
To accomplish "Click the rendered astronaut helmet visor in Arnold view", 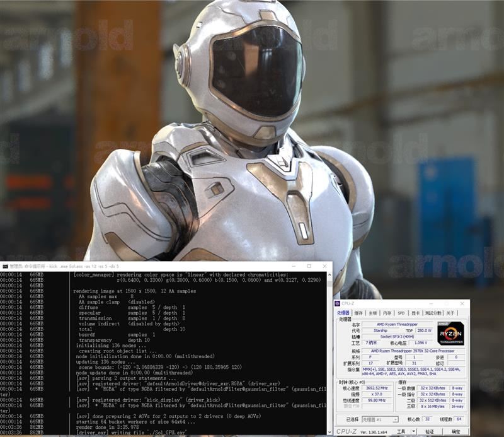I will pos(257,71).
